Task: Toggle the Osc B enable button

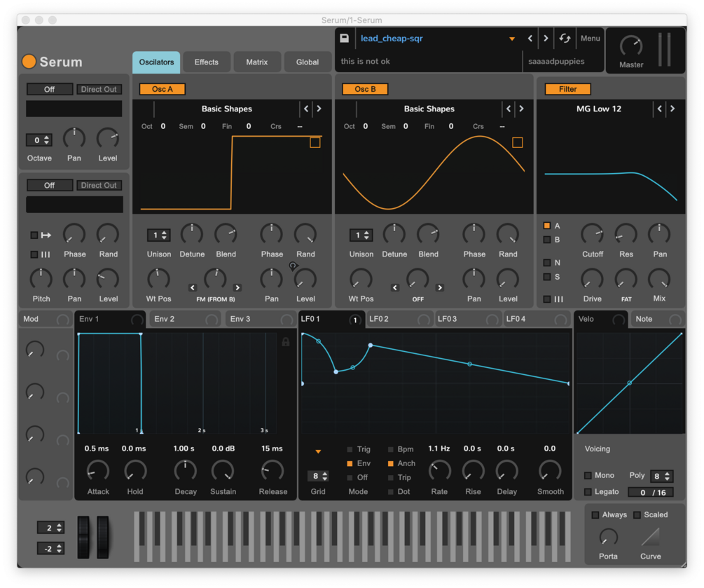Action: [365, 89]
